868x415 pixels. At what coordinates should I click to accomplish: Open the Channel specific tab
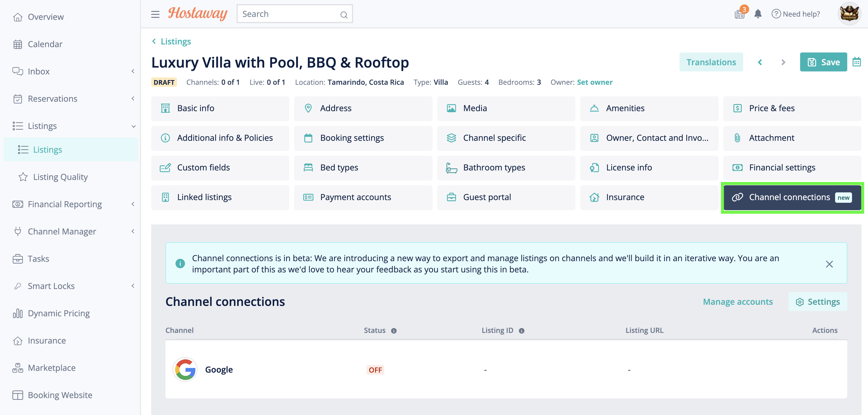tap(506, 138)
